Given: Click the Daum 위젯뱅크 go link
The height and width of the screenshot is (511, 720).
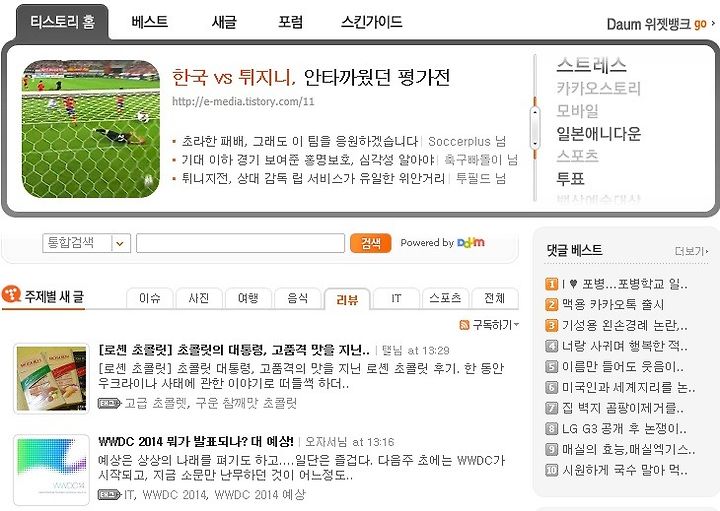Looking at the screenshot, I should click(660, 24).
